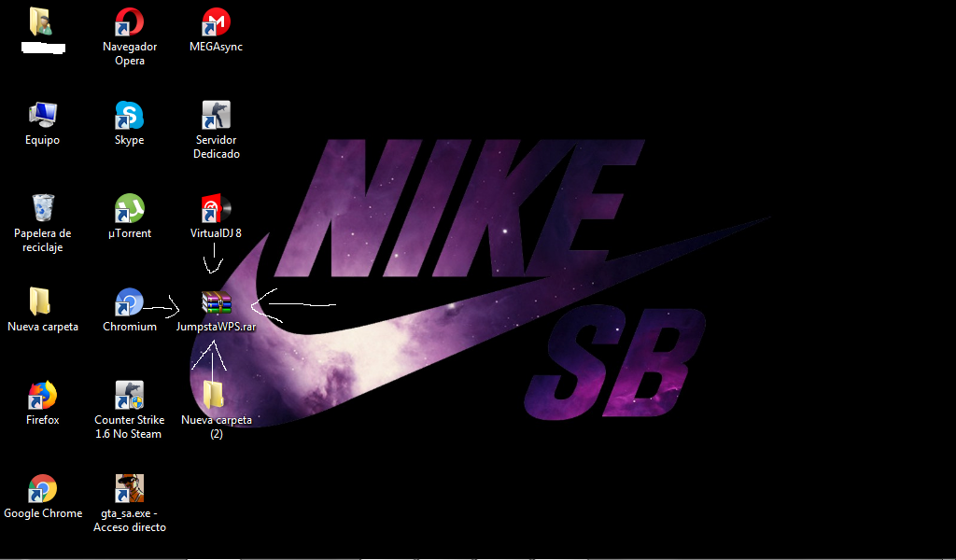The height and width of the screenshot is (560, 956).
Task: Select the Nueva carpeta folder
Action: tap(40, 301)
